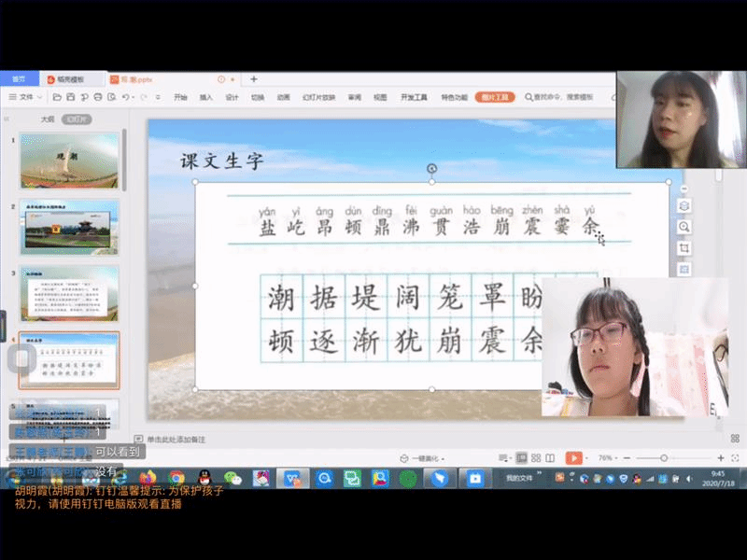Image resolution: width=747 pixels, height=560 pixels.
Task: Click the add new tab plus button
Action: point(253,79)
